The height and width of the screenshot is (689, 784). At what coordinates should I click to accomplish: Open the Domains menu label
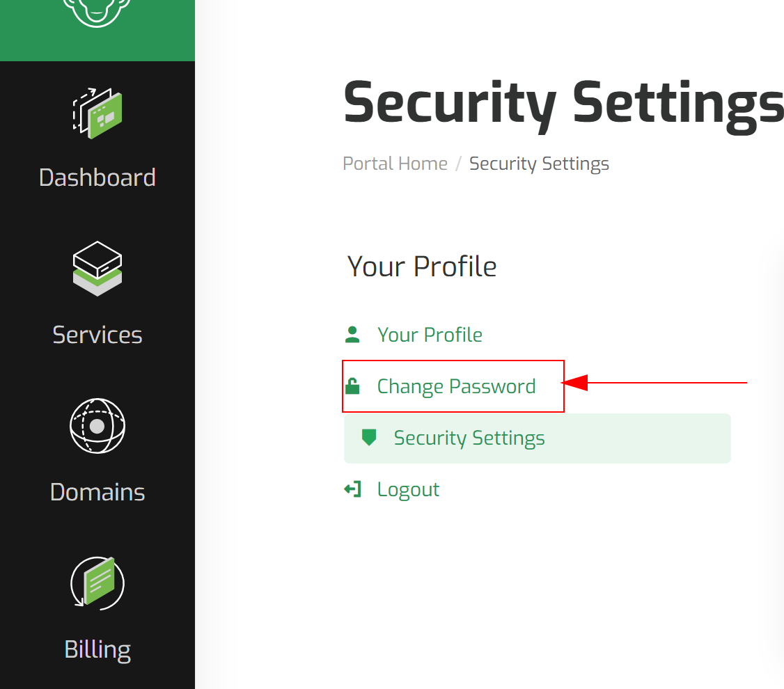coord(97,492)
